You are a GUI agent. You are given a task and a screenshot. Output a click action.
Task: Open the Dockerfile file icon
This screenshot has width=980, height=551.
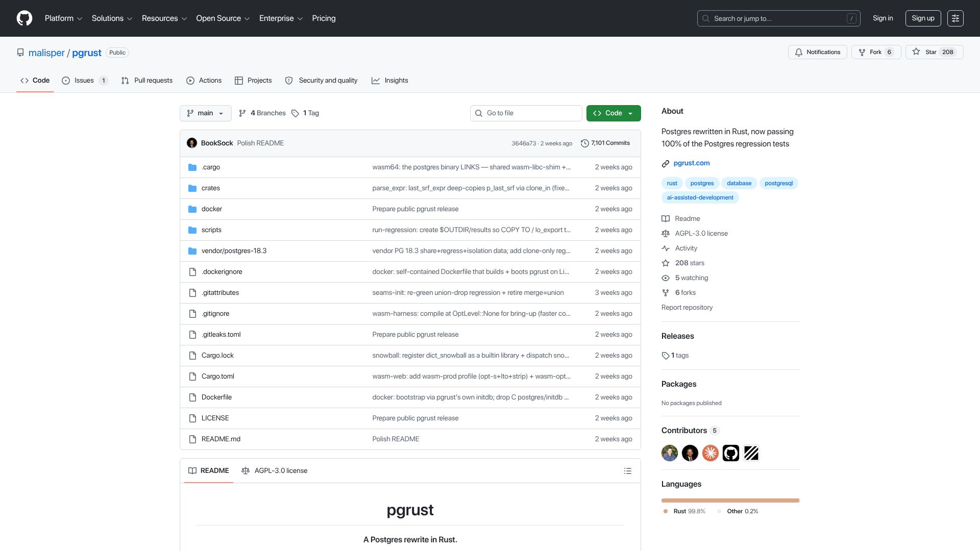coord(192,397)
